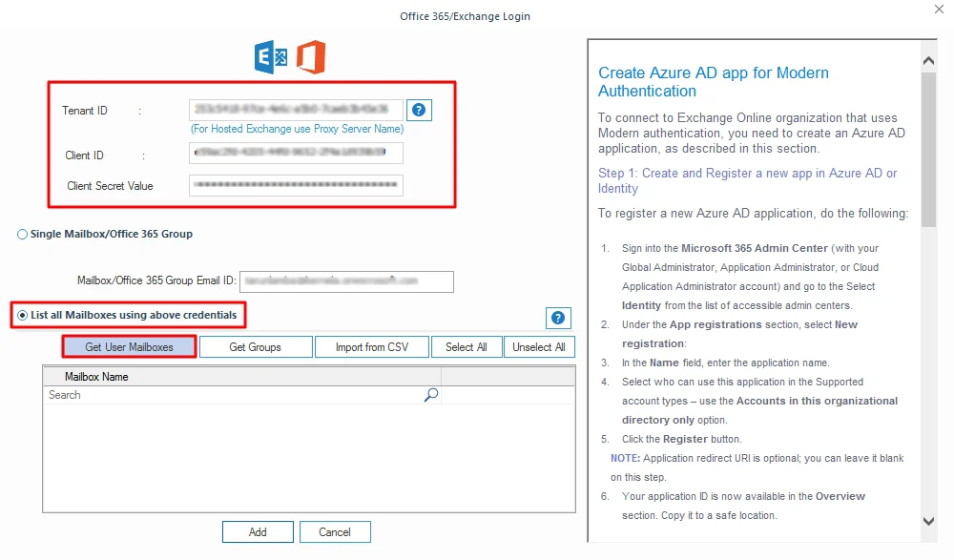Click the help panel scroll down arrow
Screen dimensions: 954x560
(928, 521)
